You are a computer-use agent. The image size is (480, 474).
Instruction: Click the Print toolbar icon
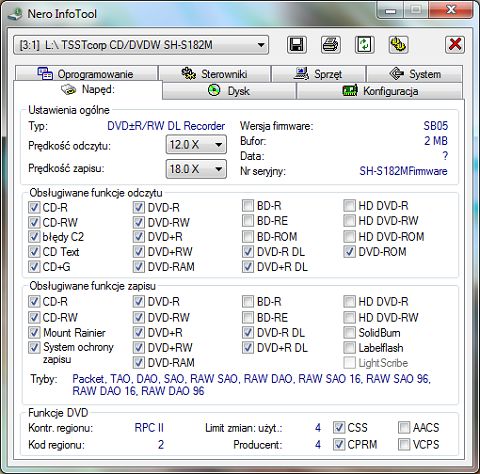click(331, 45)
